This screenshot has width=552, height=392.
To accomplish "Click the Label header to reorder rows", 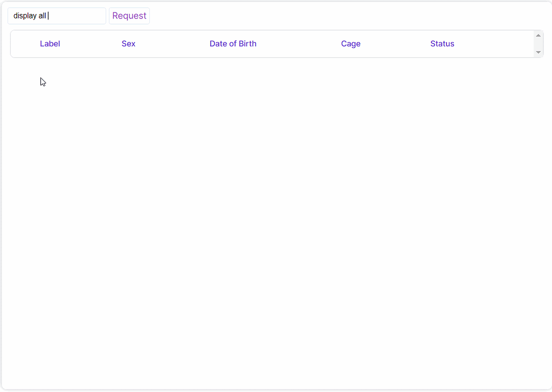I will 50,44.
